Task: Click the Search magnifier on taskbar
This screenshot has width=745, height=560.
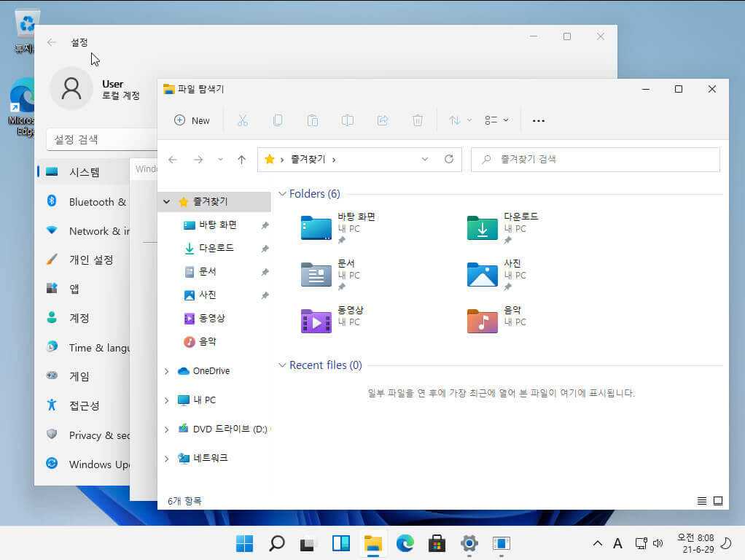Action: click(x=276, y=543)
